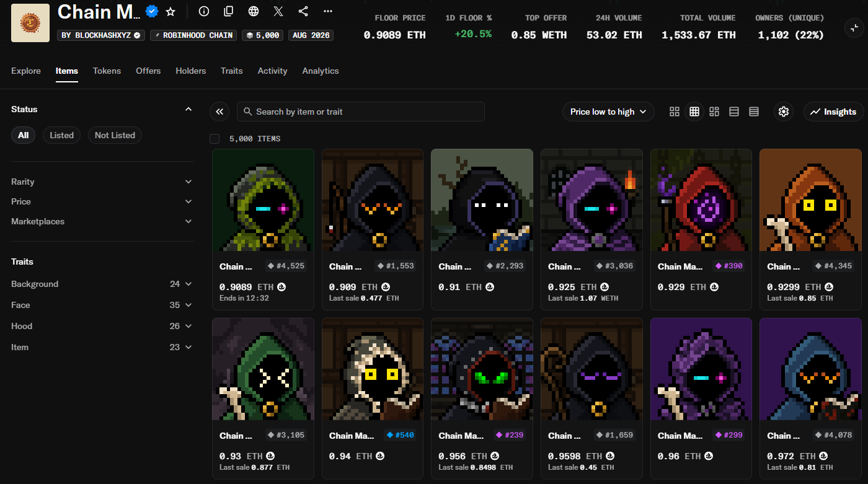868x484 pixels.
Task: Click the 0.9089 ETH floor price value
Action: click(x=395, y=35)
